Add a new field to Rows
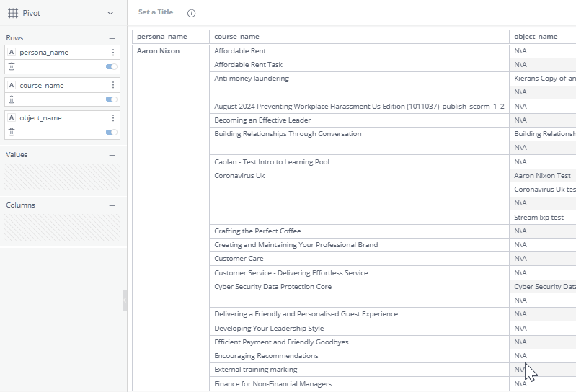 112,38
